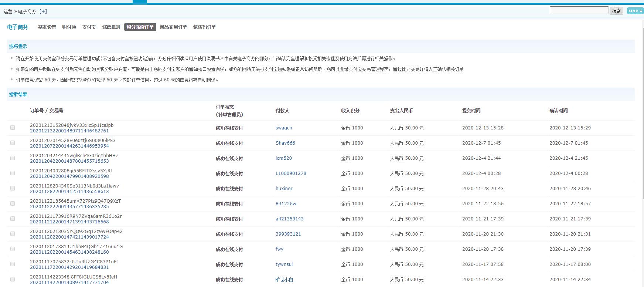
Task: Select the checkbox for huxiner's order
Action: (13, 188)
